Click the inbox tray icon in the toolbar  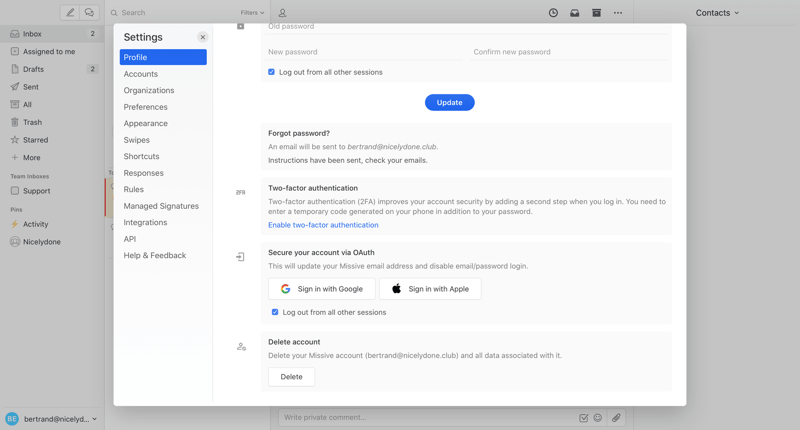coord(574,13)
